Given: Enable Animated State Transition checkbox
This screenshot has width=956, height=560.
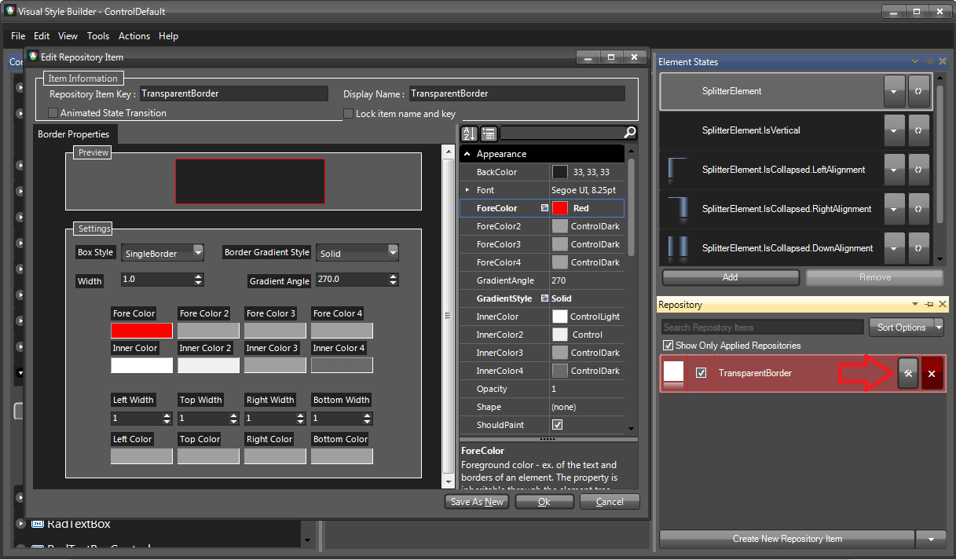Looking at the screenshot, I should (53, 113).
